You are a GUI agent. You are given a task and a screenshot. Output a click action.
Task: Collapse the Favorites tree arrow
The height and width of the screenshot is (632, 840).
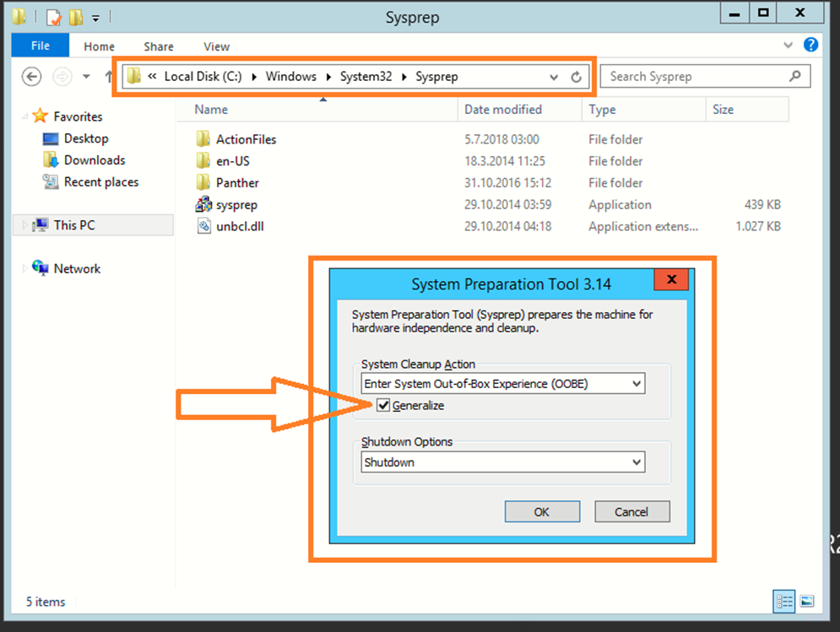[x=24, y=116]
